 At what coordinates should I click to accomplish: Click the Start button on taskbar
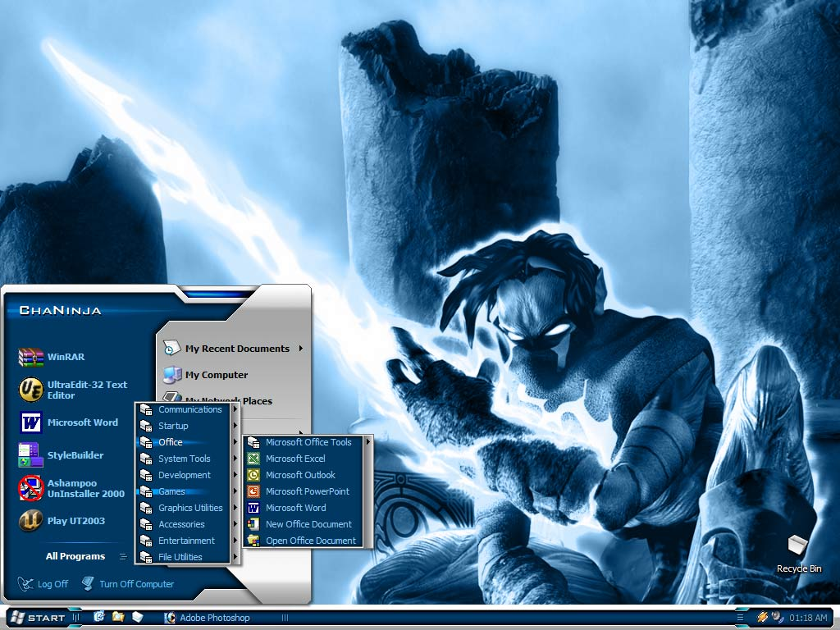tap(38, 618)
